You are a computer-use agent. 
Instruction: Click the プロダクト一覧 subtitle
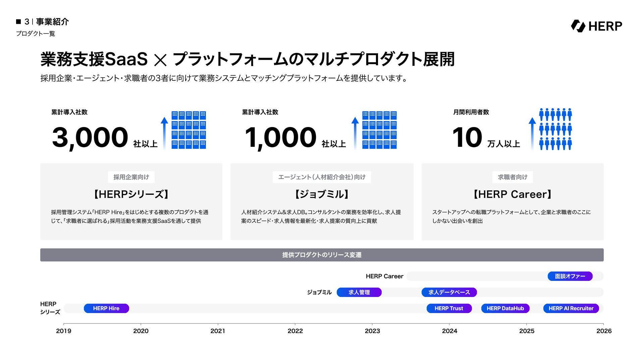click(x=36, y=34)
